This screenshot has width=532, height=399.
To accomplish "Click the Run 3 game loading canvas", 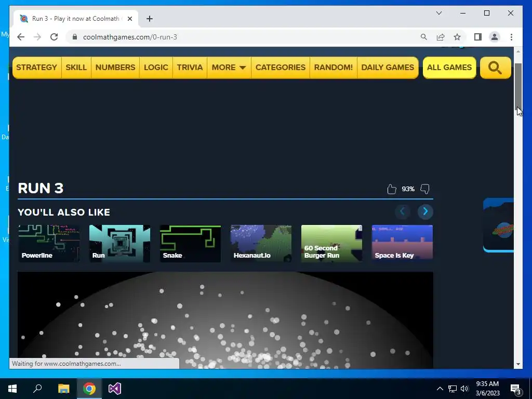I will 225,320.
